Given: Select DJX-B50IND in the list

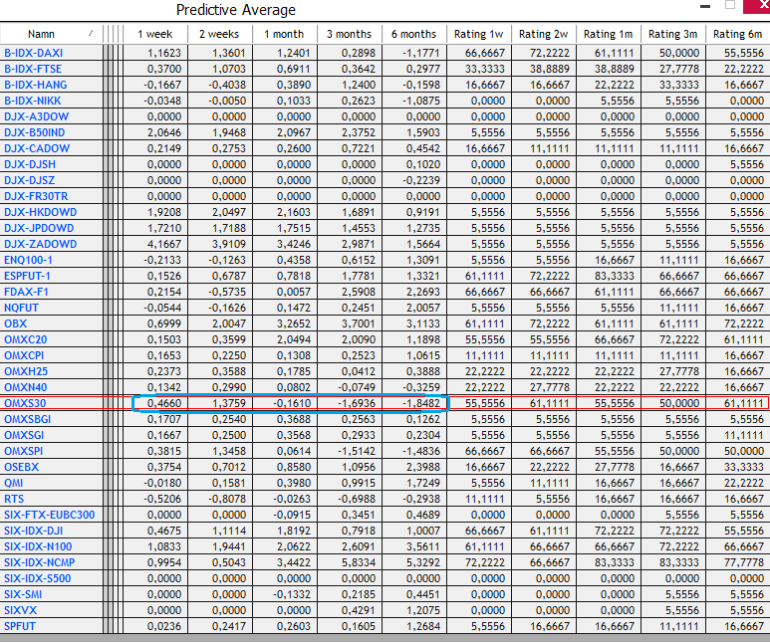Looking at the screenshot, I should click(x=34, y=132).
